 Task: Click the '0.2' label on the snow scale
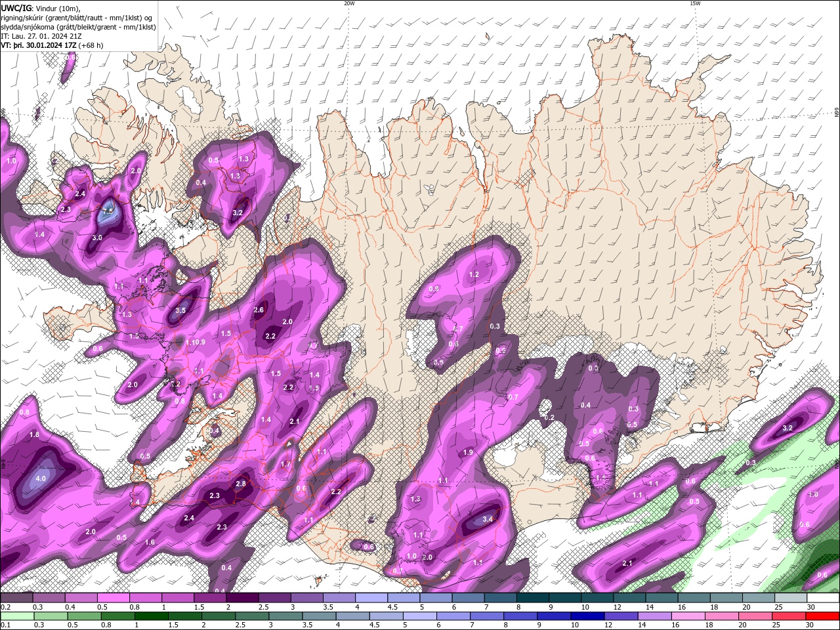pos(5,607)
